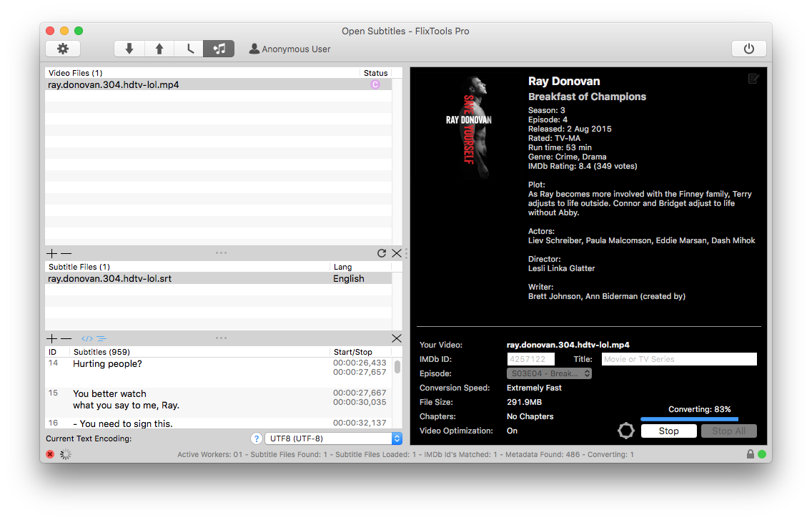Open the gear settings button in toolbar
This screenshot has height=520, width=812.
coord(63,49)
